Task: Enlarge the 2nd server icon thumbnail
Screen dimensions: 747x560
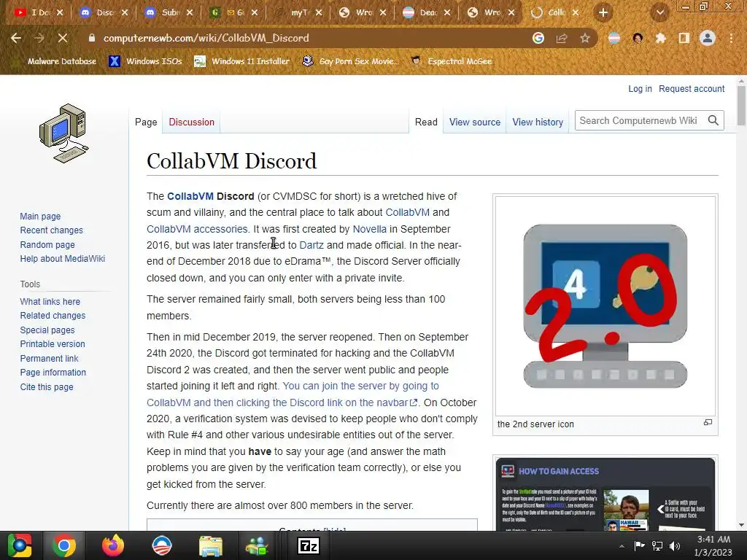Action: coord(708,422)
